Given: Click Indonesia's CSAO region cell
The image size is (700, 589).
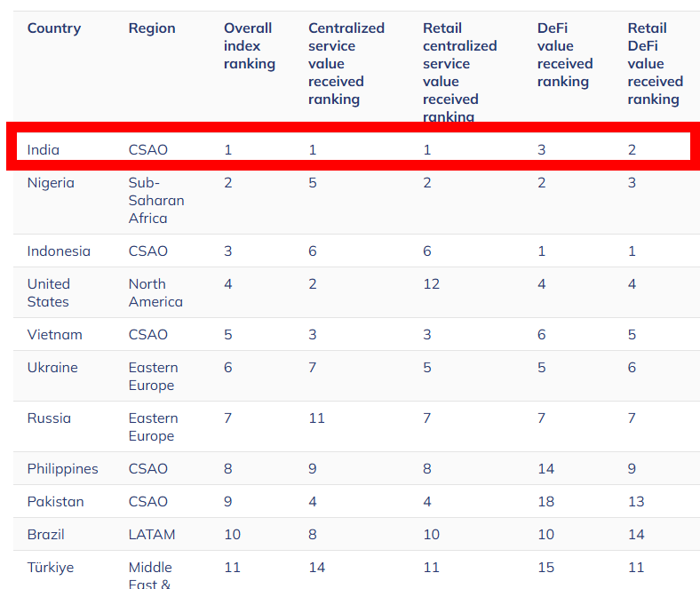Looking at the screenshot, I should (147, 251).
